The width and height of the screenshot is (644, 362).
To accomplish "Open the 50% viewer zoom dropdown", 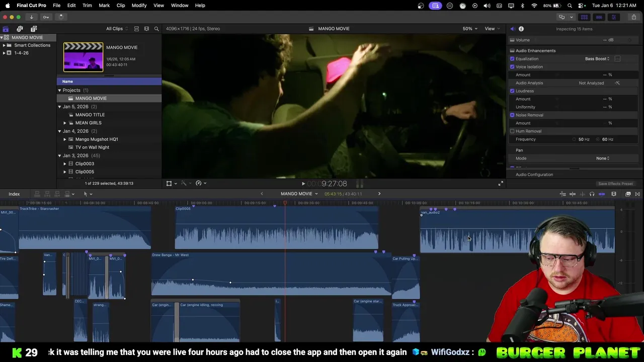I will point(470,29).
